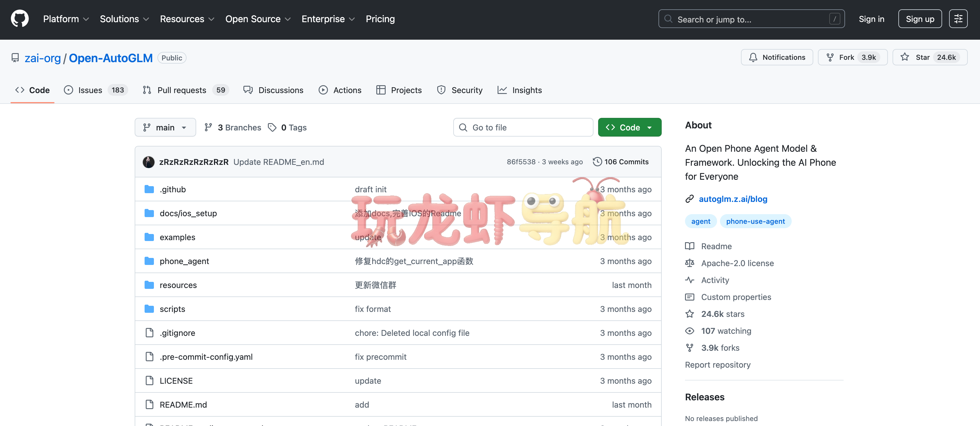The width and height of the screenshot is (980, 426).
Task: Open the green Code clone dropdown
Action: coord(630,128)
